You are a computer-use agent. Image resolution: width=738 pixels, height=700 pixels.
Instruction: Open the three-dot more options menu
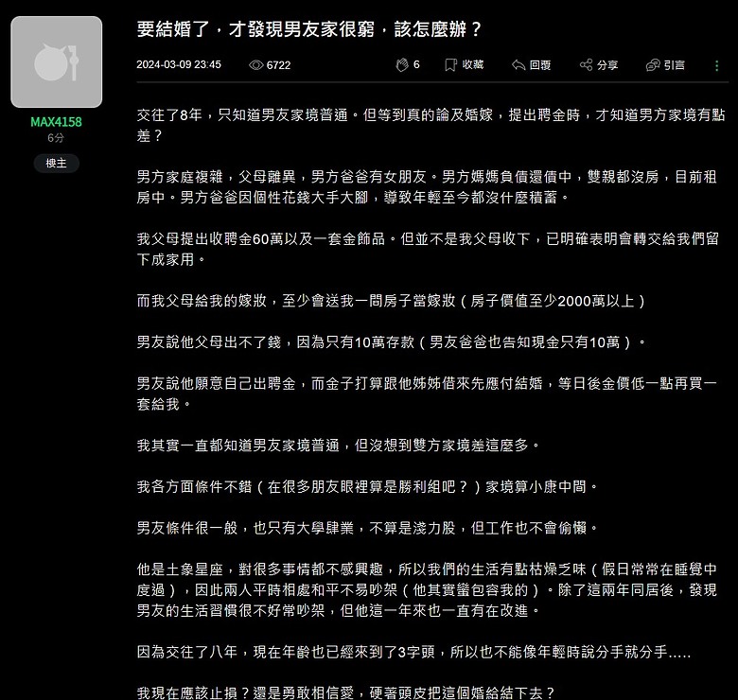click(717, 65)
